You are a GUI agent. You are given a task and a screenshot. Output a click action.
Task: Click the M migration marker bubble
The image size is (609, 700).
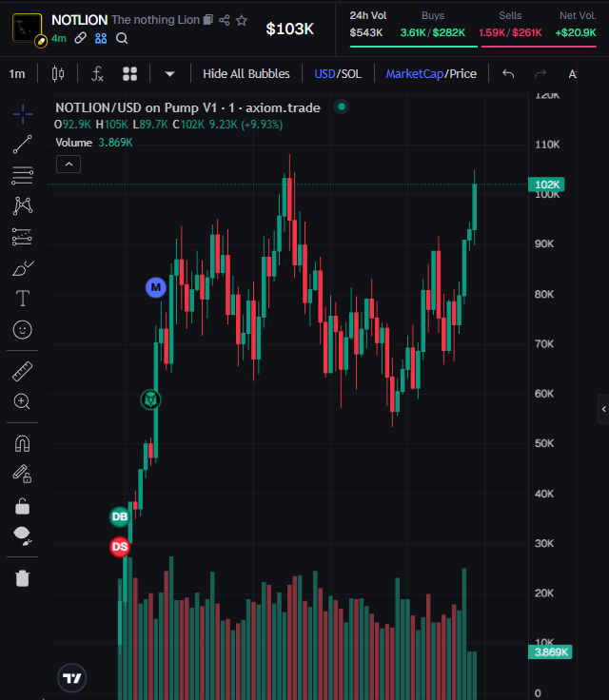pos(156,287)
